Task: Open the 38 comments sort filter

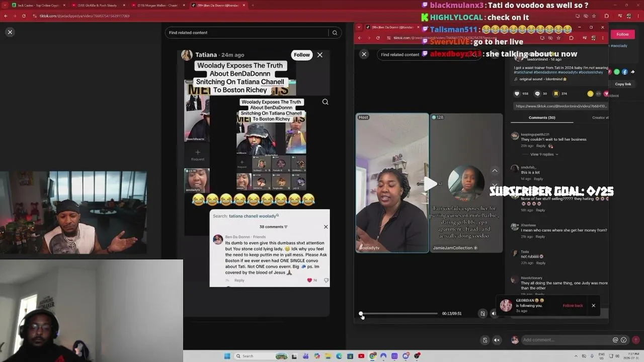Action: pos(286,227)
